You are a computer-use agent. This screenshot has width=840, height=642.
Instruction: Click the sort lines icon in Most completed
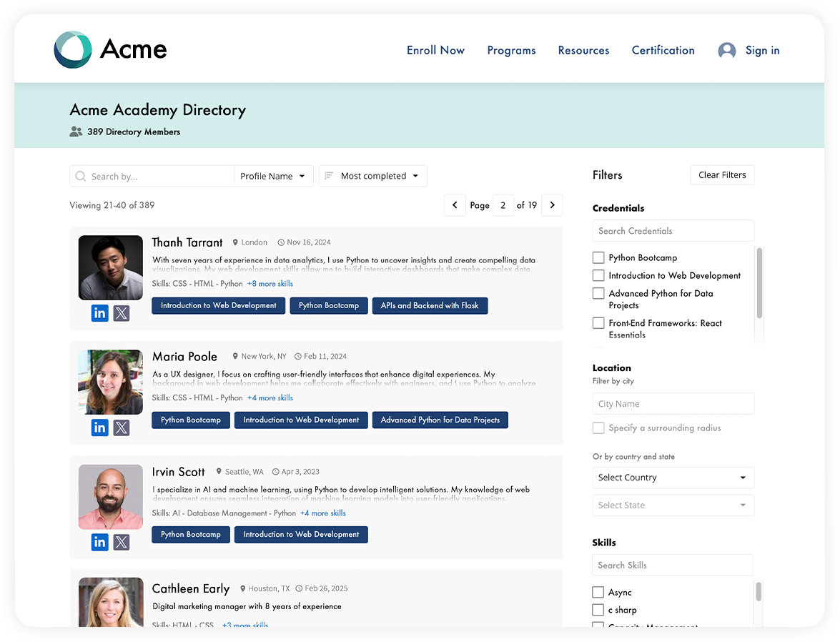329,176
